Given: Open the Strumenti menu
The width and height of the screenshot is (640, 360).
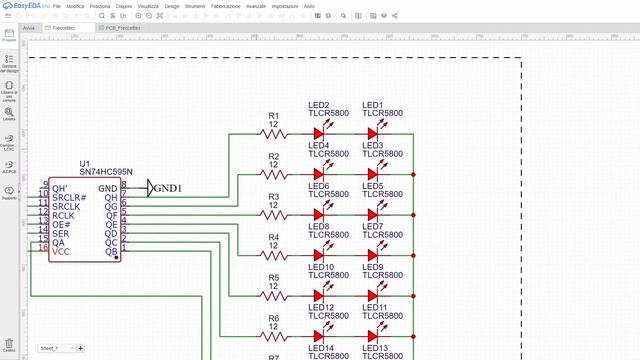Looking at the screenshot, I should point(195,7).
